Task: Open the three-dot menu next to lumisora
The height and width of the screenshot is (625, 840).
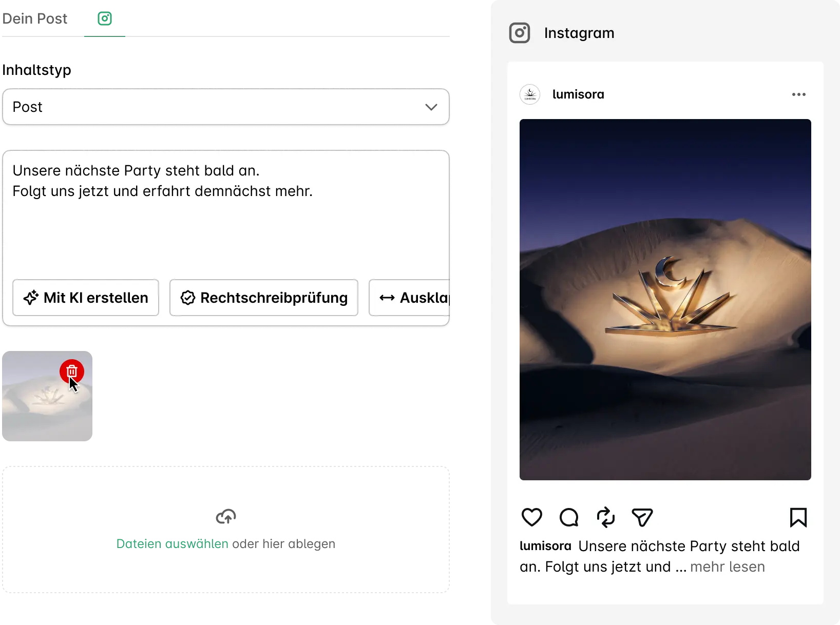Action: (799, 94)
